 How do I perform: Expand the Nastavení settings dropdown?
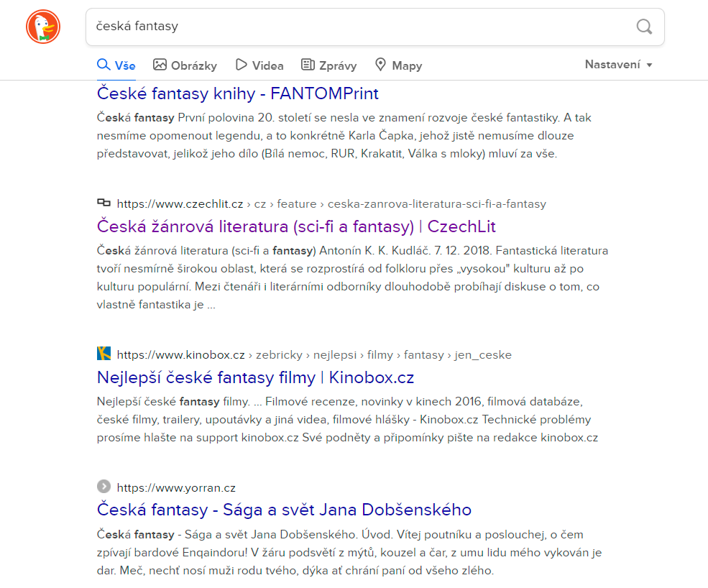point(618,65)
